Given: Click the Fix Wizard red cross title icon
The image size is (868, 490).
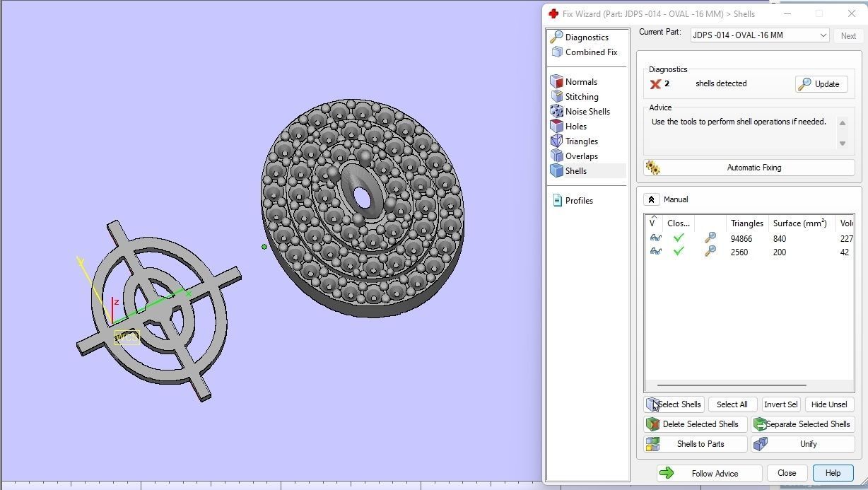Looking at the screenshot, I should click(553, 13).
